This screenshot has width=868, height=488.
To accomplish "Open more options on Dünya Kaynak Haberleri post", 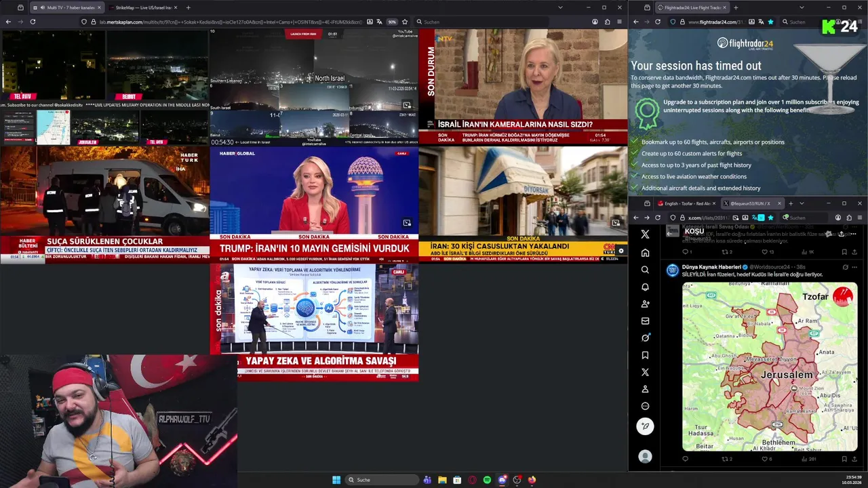I will pyautogui.click(x=854, y=267).
